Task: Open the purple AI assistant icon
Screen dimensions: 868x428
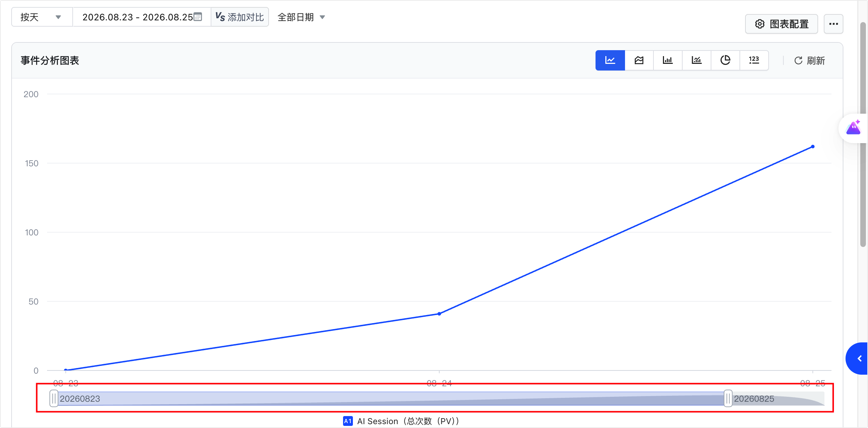Action: click(x=853, y=128)
